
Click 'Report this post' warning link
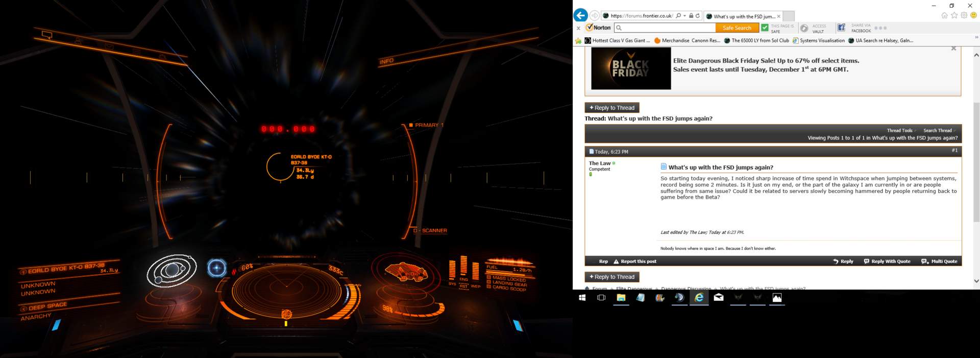[x=635, y=261]
